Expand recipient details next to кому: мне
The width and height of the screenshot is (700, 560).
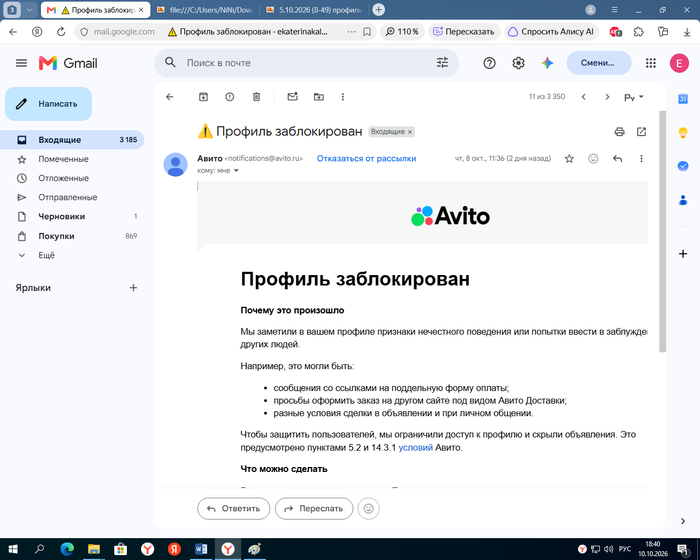(x=236, y=171)
